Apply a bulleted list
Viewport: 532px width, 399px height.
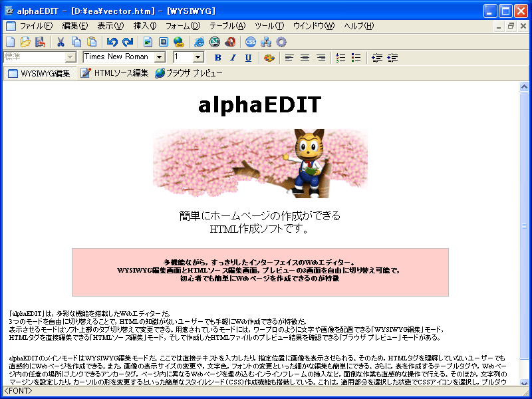[356, 58]
